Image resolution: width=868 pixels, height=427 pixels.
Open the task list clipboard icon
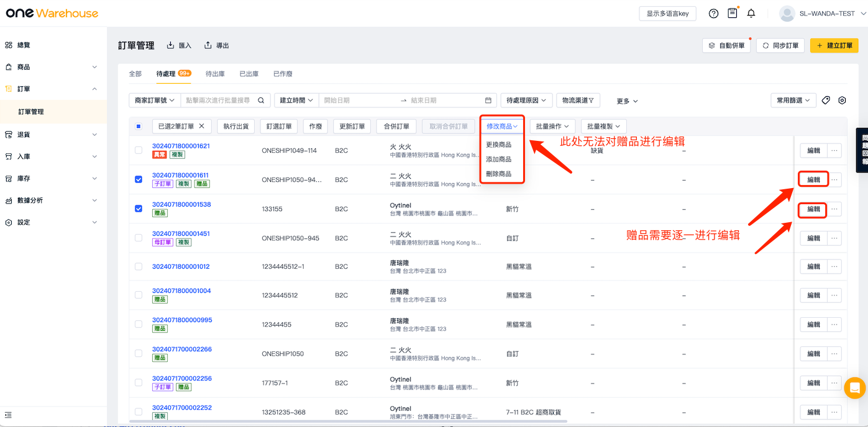pyautogui.click(x=733, y=13)
